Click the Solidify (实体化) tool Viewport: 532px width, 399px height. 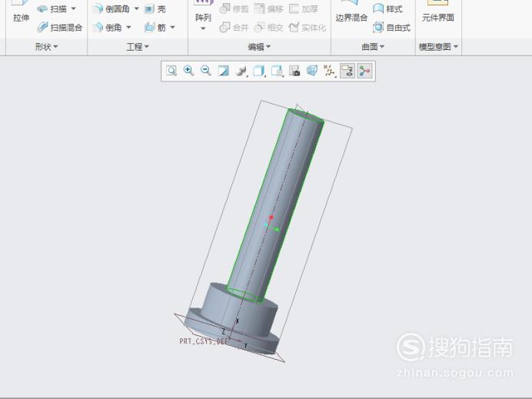point(307,27)
